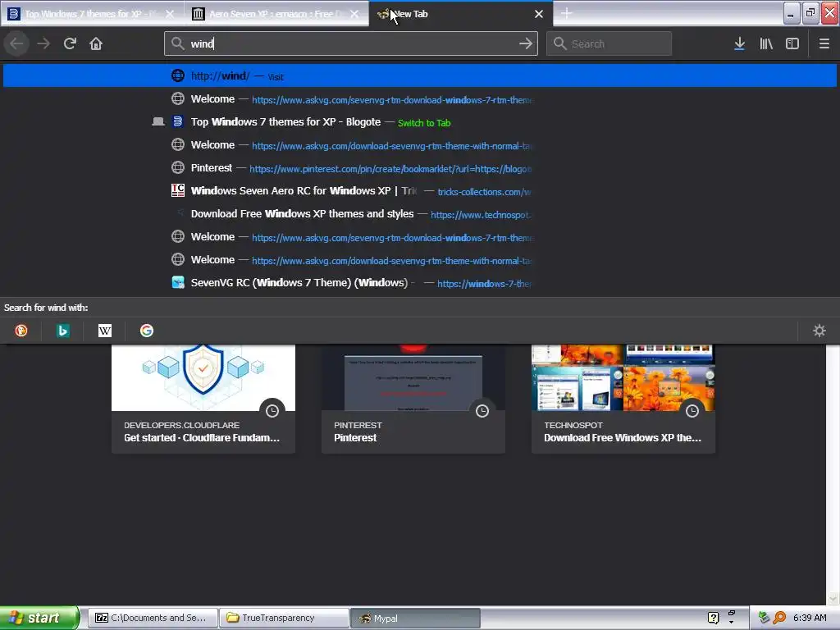
Task: Click history clock icon on Cloudflare card
Action: (272, 411)
